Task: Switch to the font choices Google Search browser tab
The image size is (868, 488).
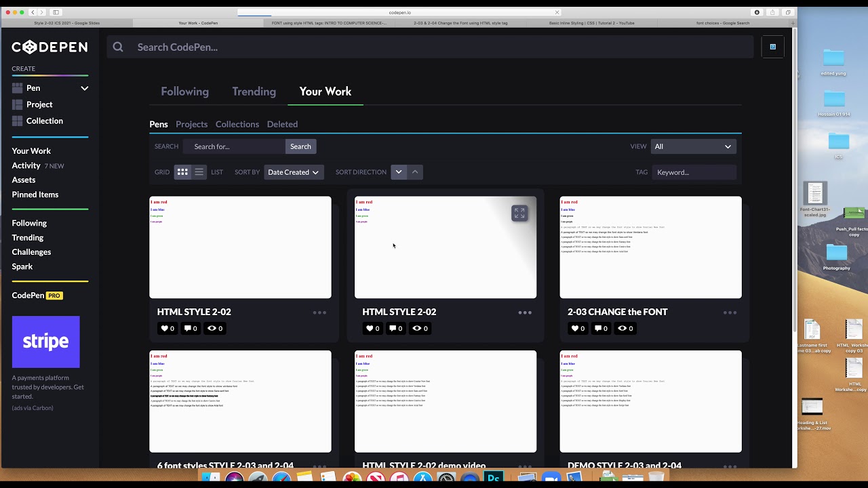Action: [723, 23]
